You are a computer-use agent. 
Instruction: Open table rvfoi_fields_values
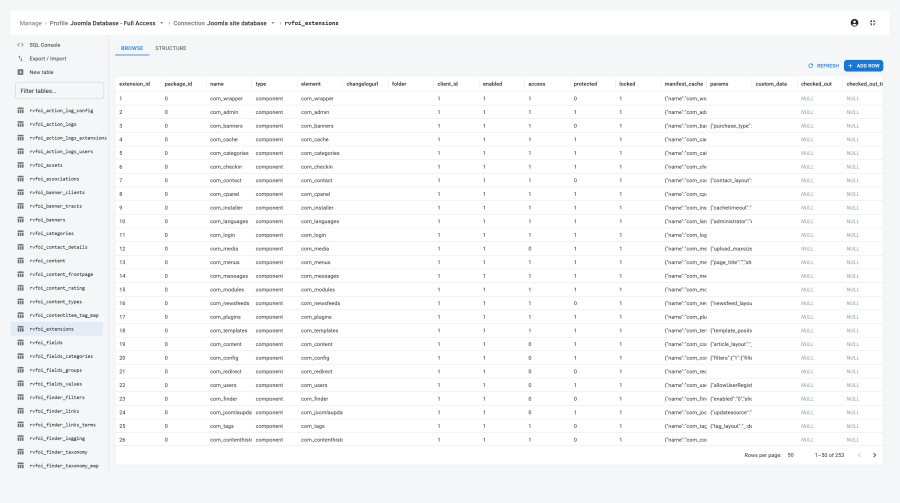57,384
